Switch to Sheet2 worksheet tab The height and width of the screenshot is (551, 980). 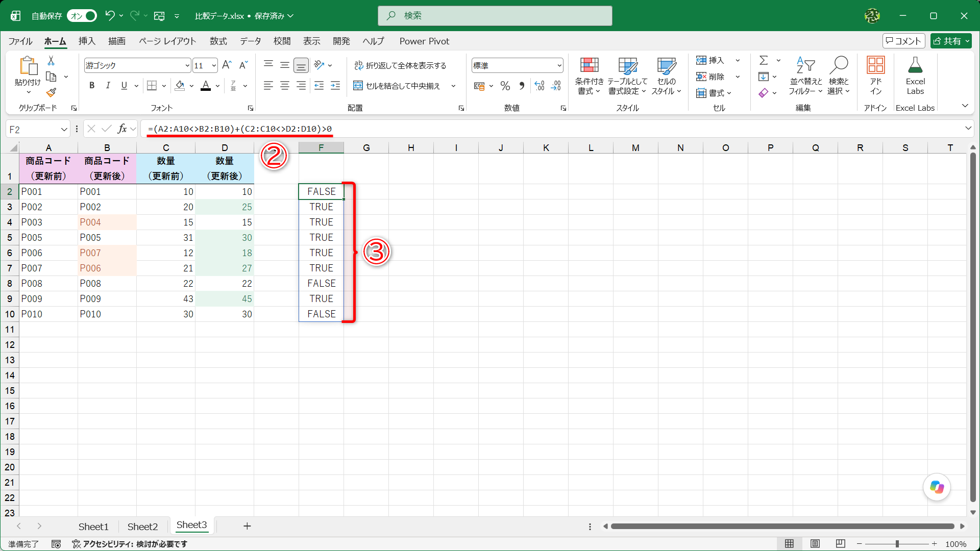click(x=142, y=527)
